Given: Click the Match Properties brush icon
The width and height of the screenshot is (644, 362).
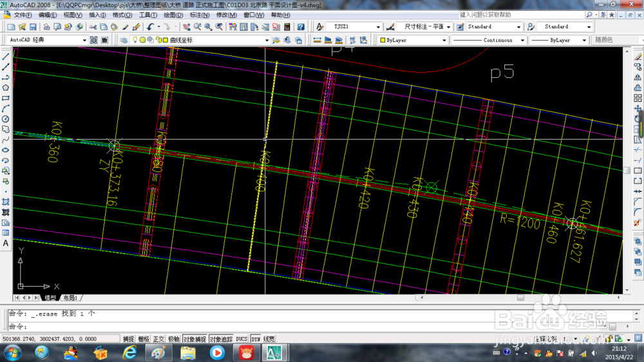Looking at the screenshot, I should click(x=126, y=27).
